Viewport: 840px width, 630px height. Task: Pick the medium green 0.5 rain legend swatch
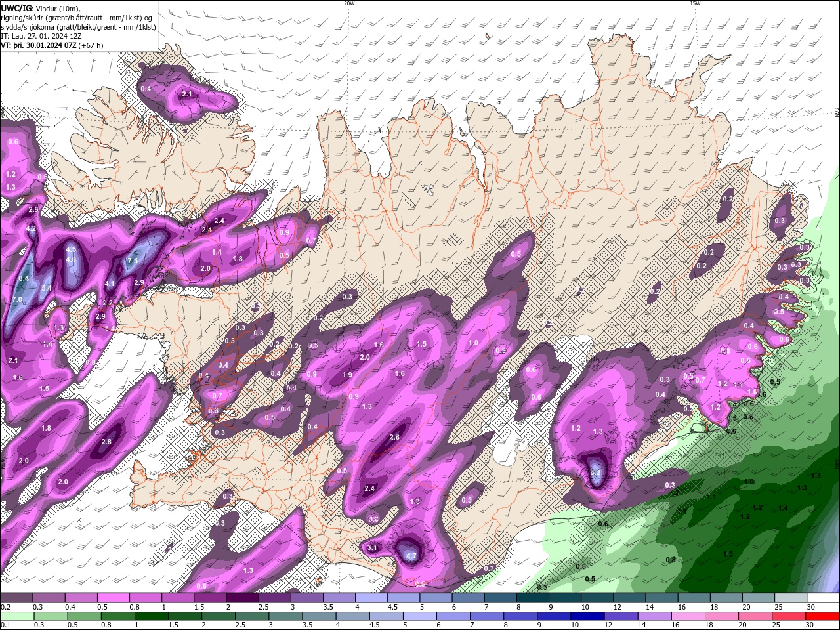(x=85, y=616)
